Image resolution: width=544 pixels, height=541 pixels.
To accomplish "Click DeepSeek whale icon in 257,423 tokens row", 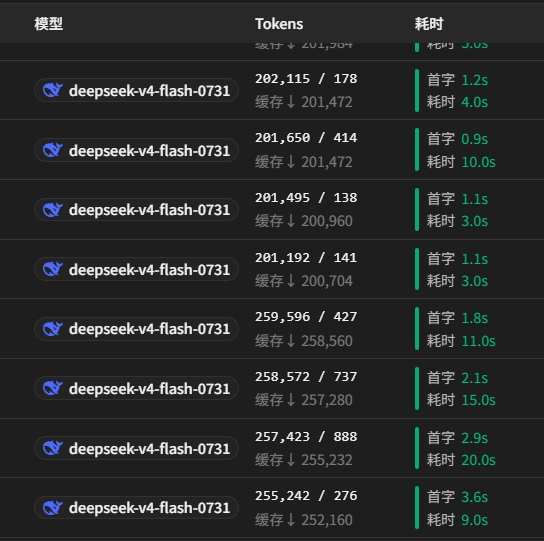I will tap(52, 448).
